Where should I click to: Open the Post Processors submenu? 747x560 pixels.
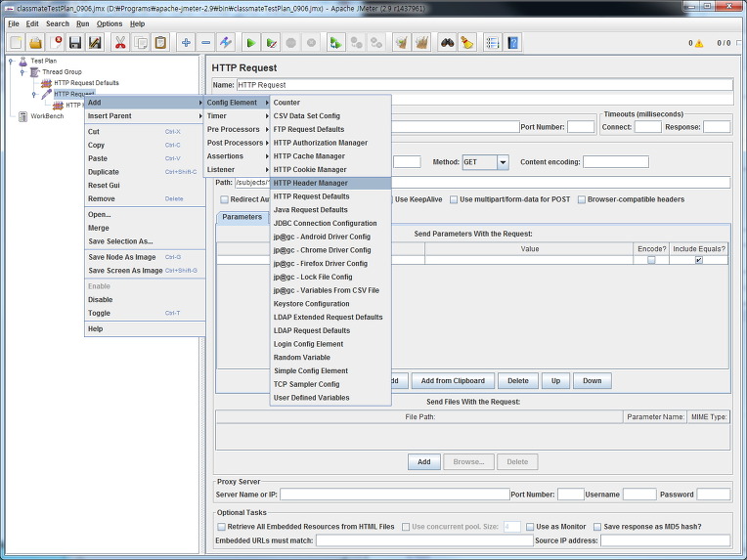pos(237,143)
